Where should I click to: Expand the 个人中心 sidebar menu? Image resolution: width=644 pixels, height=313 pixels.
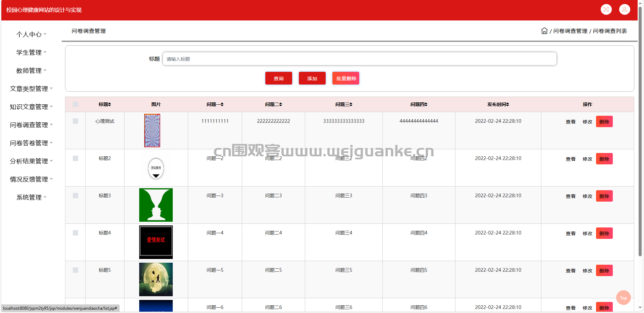31,34
